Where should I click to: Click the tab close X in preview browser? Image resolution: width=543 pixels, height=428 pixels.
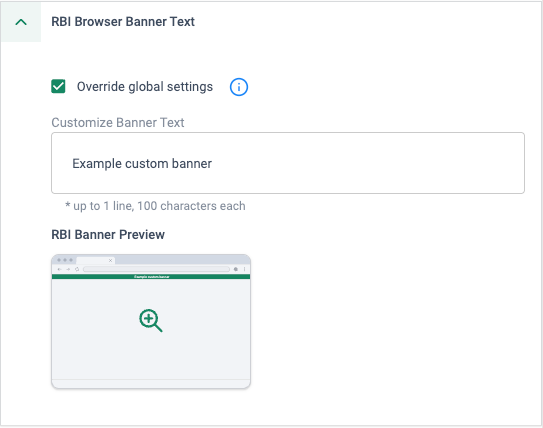110,260
